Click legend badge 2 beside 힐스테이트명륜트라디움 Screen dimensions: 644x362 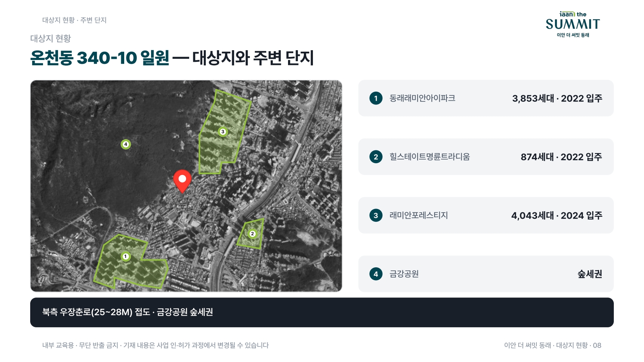pos(376,157)
